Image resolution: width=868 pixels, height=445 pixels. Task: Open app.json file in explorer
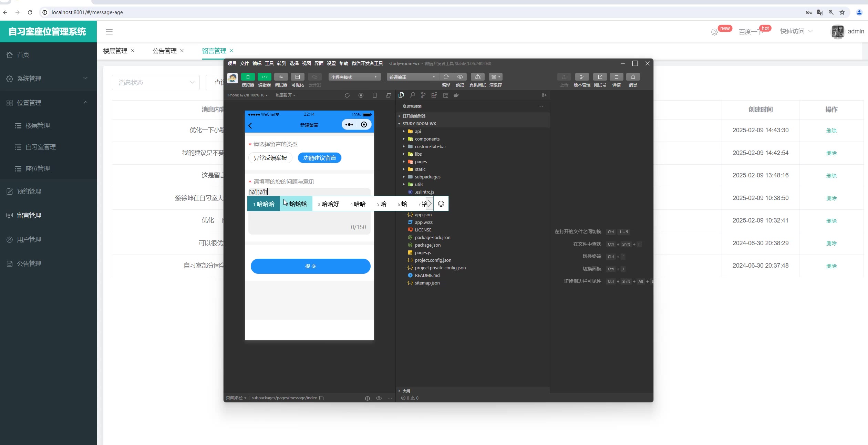coord(423,215)
